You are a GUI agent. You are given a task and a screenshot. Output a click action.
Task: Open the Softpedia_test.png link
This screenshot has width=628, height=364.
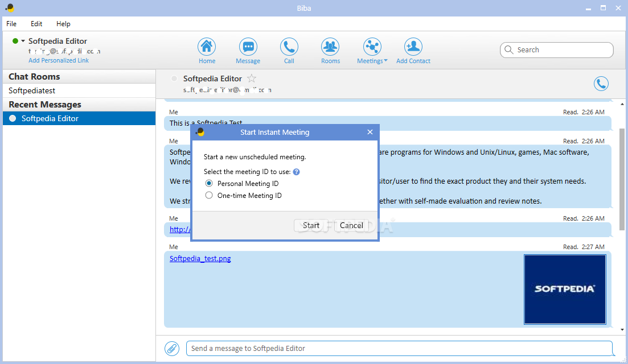[x=200, y=258]
